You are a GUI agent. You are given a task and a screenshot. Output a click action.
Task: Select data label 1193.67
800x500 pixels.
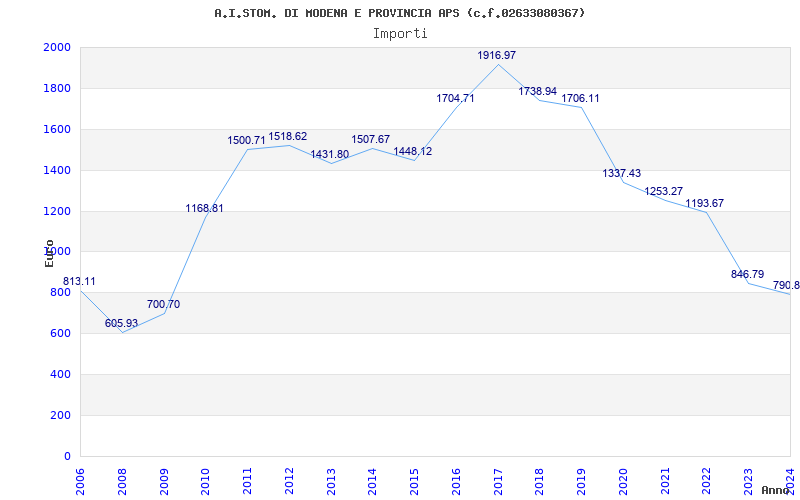tap(705, 204)
